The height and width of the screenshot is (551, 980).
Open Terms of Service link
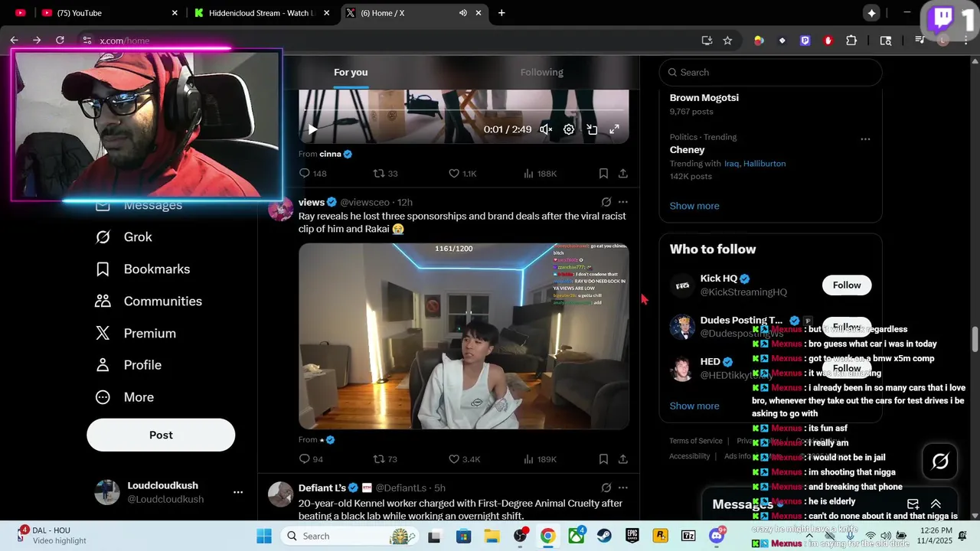pos(696,441)
